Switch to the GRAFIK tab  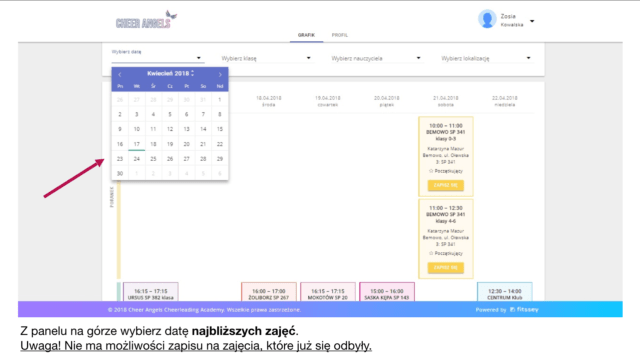click(x=306, y=35)
